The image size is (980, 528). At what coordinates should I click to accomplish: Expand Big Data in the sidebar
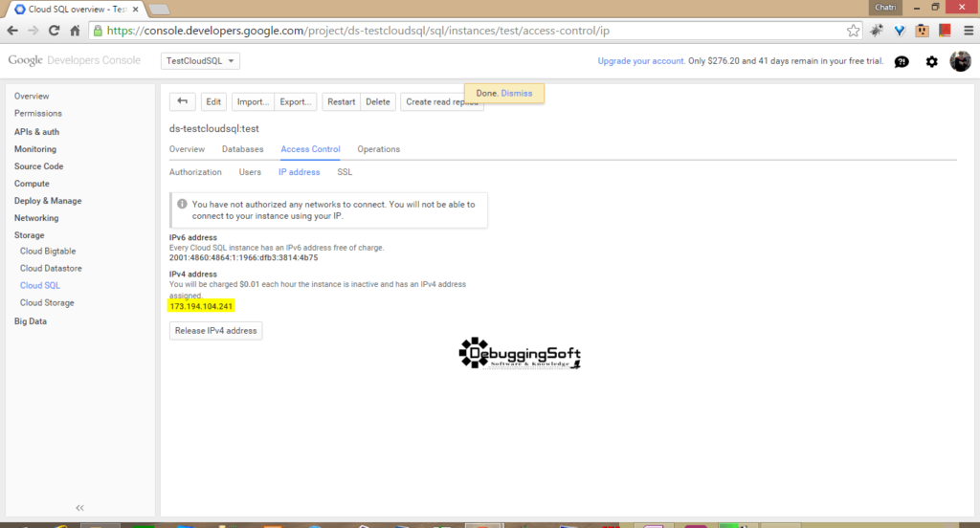point(31,321)
